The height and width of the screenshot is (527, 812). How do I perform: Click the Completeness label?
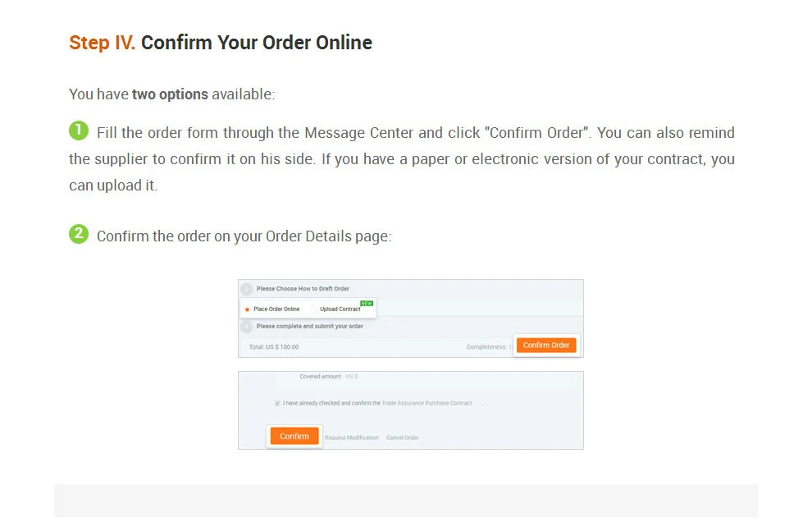point(487,346)
